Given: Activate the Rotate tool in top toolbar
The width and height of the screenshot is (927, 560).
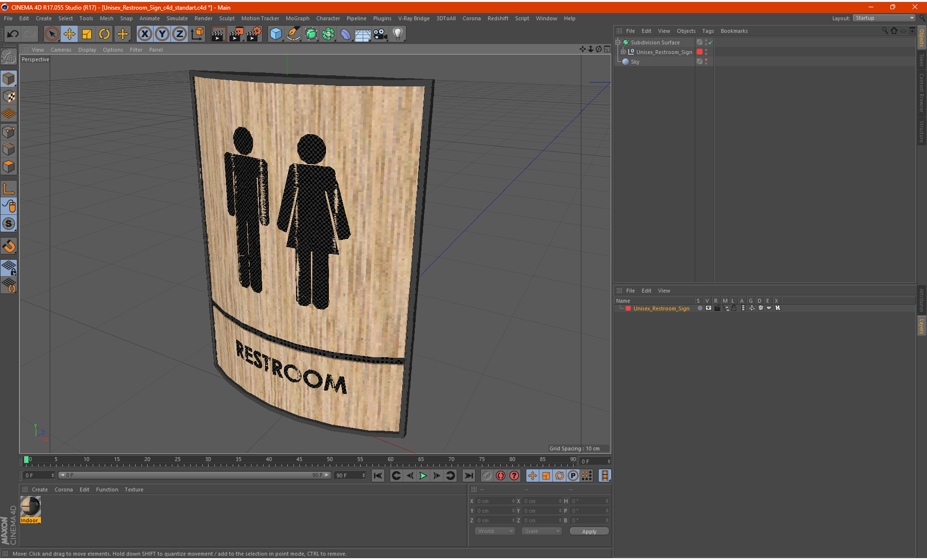Looking at the screenshot, I should (104, 34).
